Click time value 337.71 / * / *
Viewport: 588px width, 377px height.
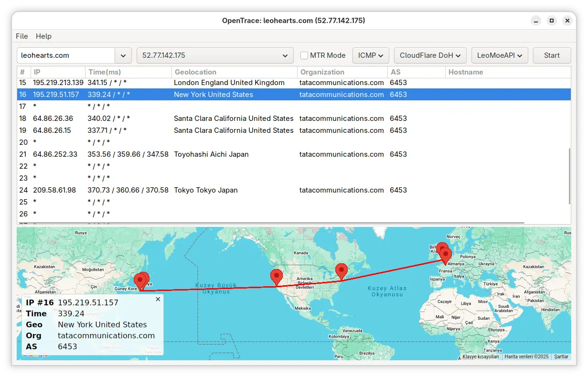click(x=107, y=130)
